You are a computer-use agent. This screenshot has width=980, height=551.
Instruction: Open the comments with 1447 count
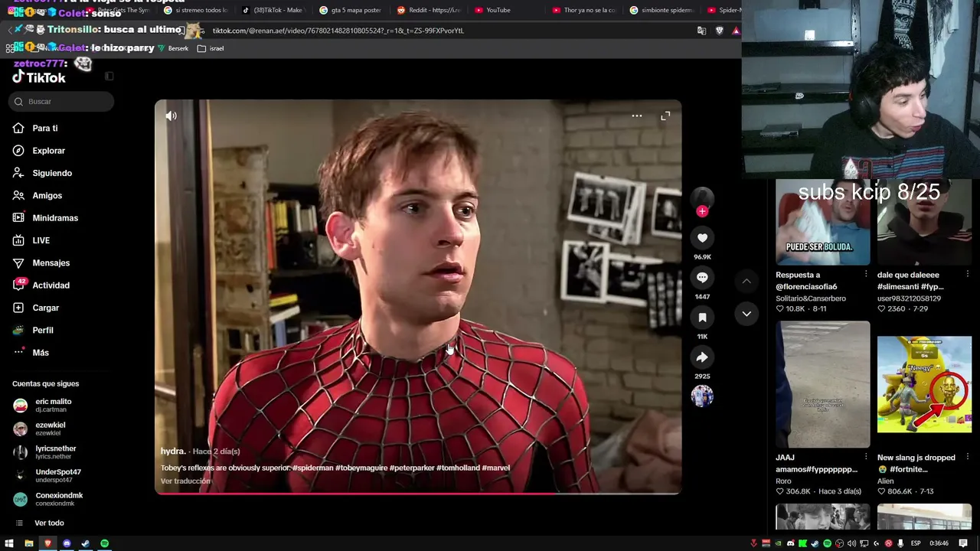point(702,278)
